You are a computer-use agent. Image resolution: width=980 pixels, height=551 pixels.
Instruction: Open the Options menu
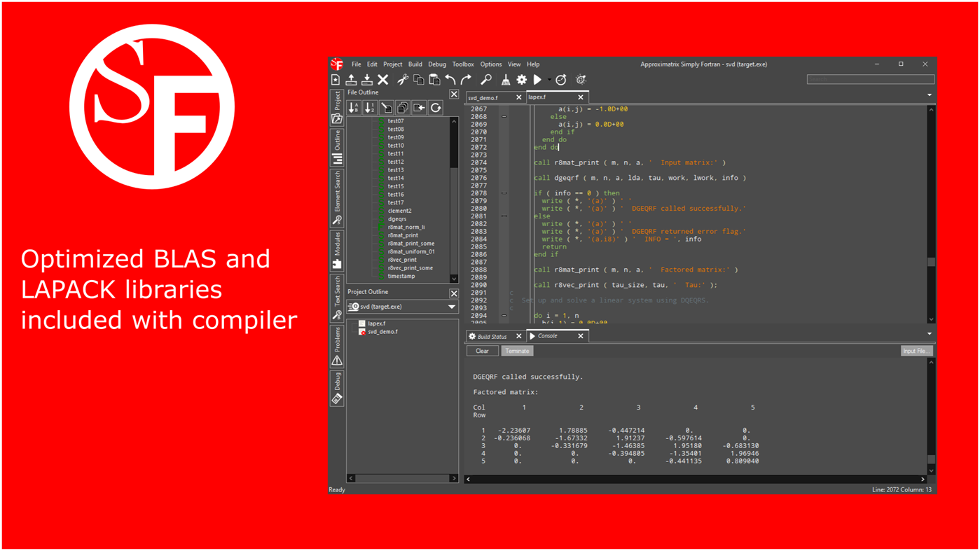[x=491, y=64]
